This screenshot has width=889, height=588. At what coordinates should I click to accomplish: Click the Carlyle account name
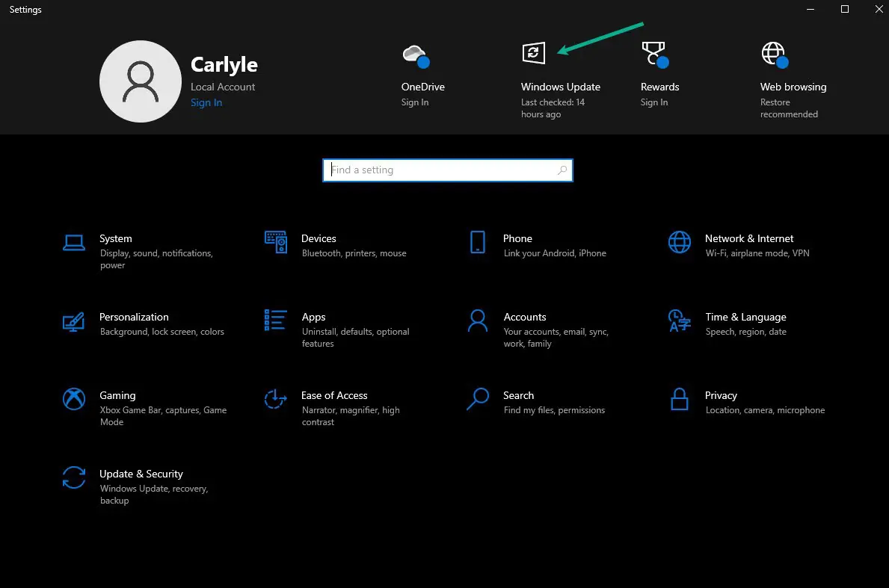224,64
